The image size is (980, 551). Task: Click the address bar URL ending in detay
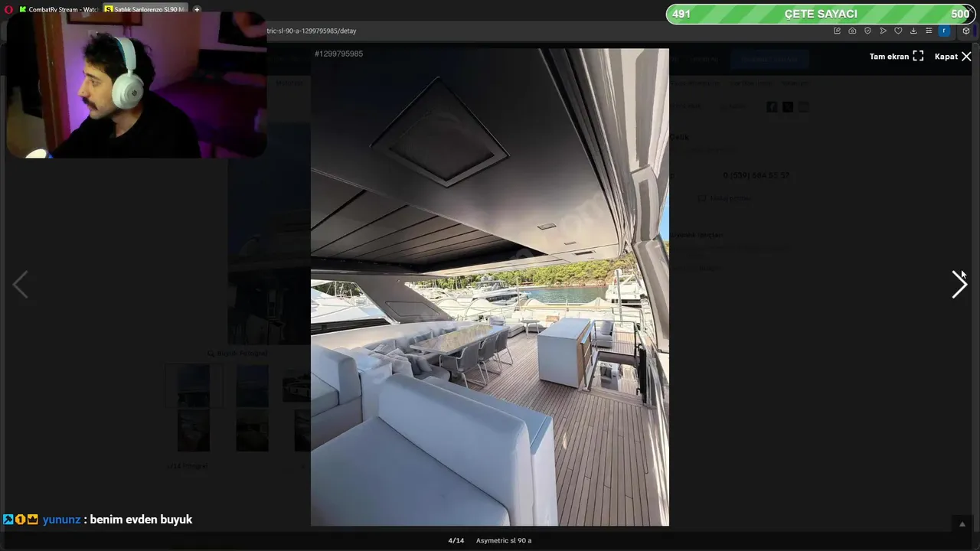312,31
